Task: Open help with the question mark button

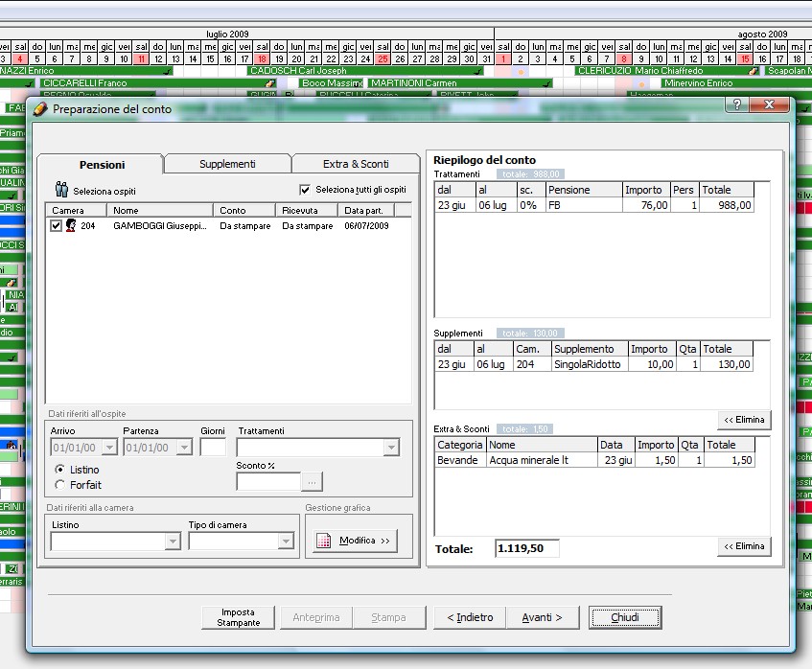Action: pyautogui.click(x=737, y=105)
